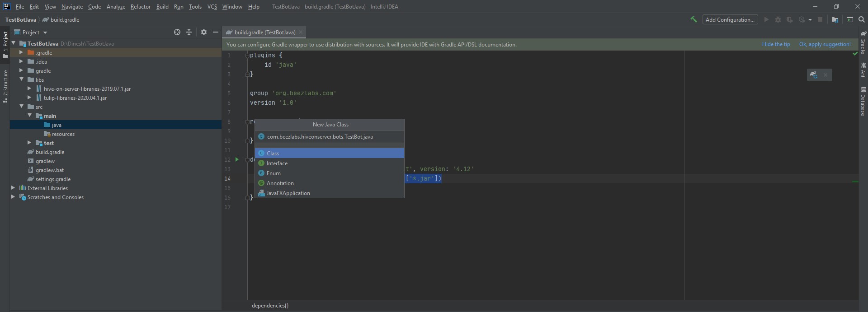Click the Run with Coverage icon
This screenshot has height=312, width=868.
click(790, 19)
